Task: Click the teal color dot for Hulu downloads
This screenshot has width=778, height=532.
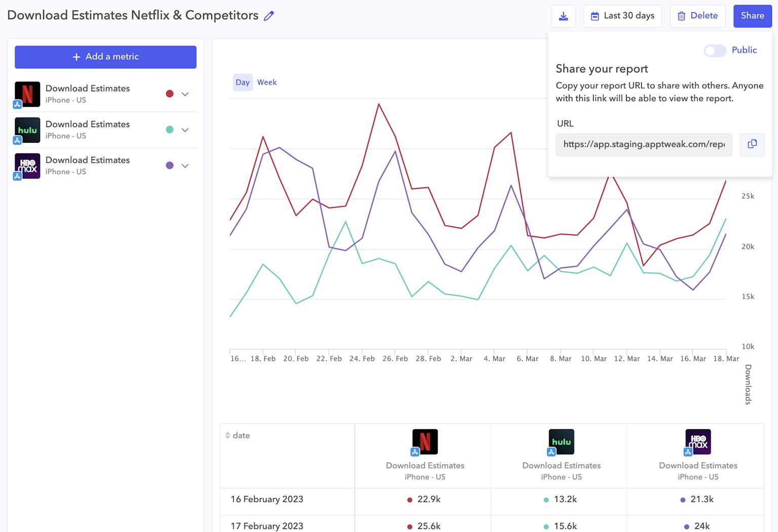Action: [170, 130]
